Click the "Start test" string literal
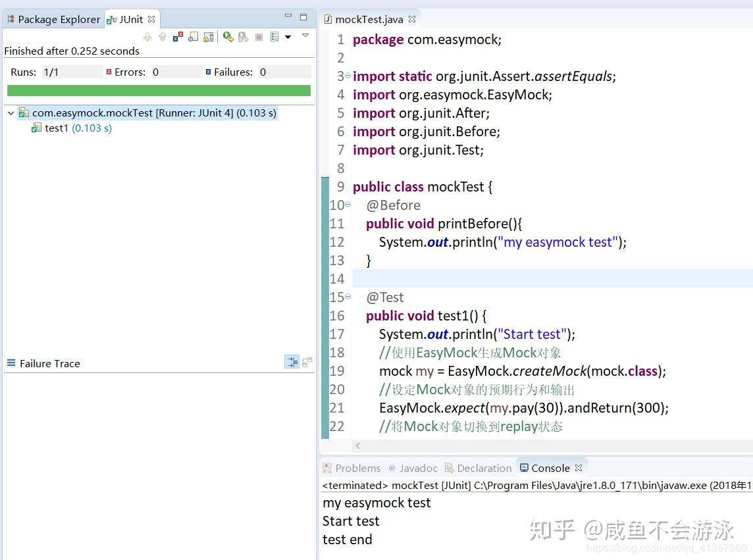The height and width of the screenshot is (560, 753). 532,334
